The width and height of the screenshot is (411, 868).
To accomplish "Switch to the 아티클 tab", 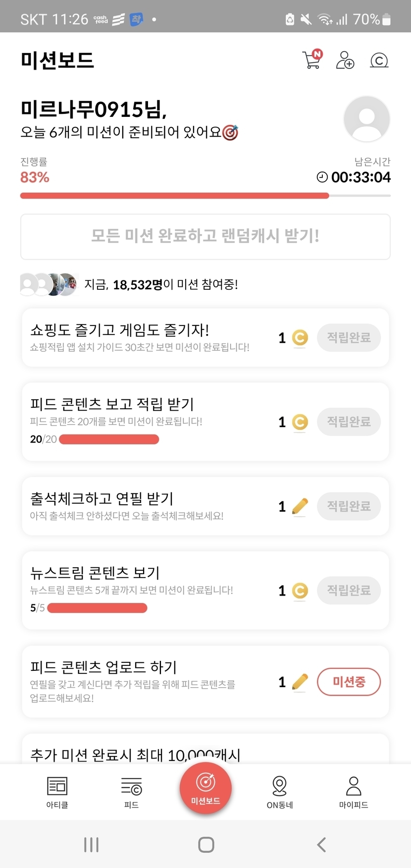I will [57, 792].
